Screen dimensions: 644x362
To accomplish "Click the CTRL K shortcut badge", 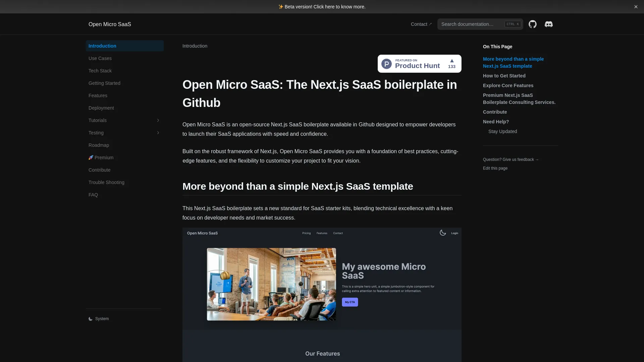I will click(513, 24).
